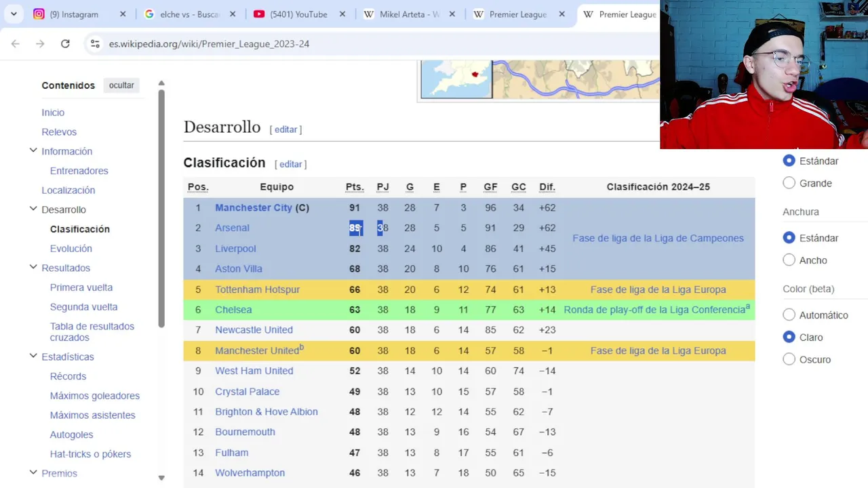Open Tottenham Hotspur team link
The width and height of the screenshot is (868, 488).
point(257,289)
